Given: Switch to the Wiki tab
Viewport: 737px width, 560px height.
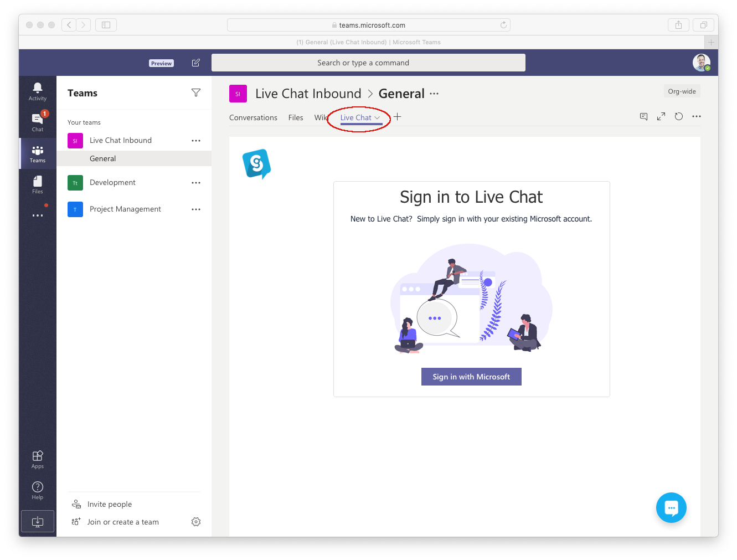Looking at the screenshot, I should (321, 117).
